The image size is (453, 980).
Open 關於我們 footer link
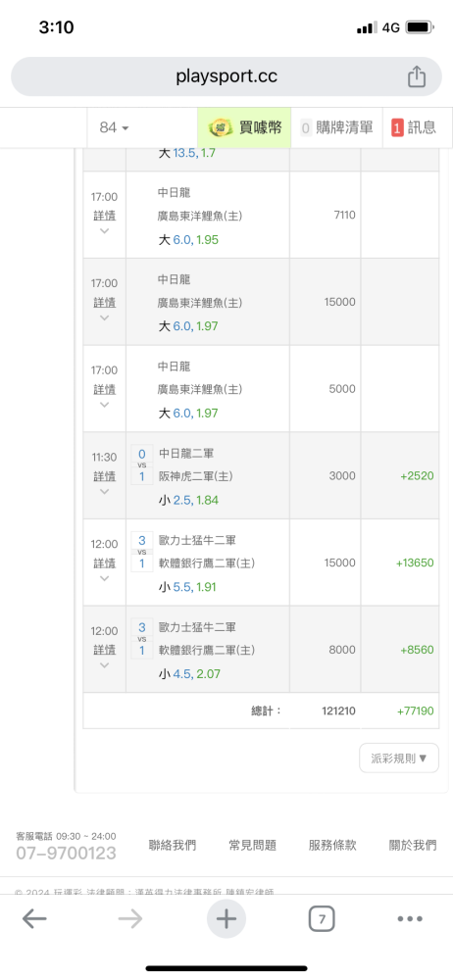tap(413, 846)
